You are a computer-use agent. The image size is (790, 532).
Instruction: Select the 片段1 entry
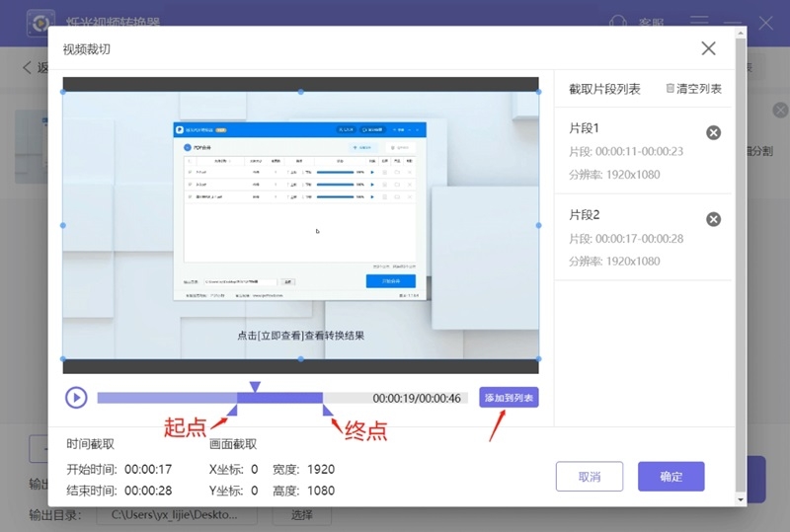[x=643, y=151]
